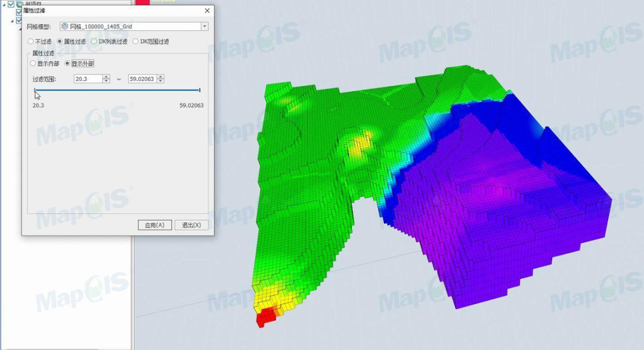Select the 不过滤 radio option
This screenshot has width=644, height=350.
coord(31,42)
